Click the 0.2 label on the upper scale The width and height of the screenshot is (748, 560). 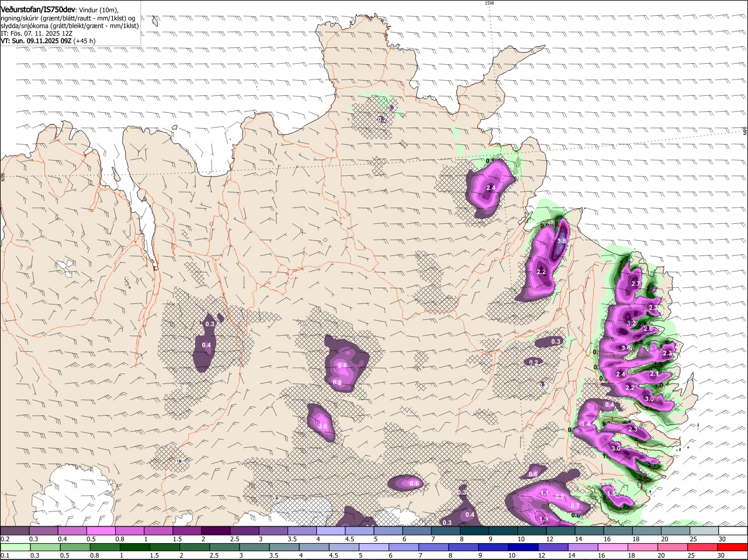(x=5, y=539)
